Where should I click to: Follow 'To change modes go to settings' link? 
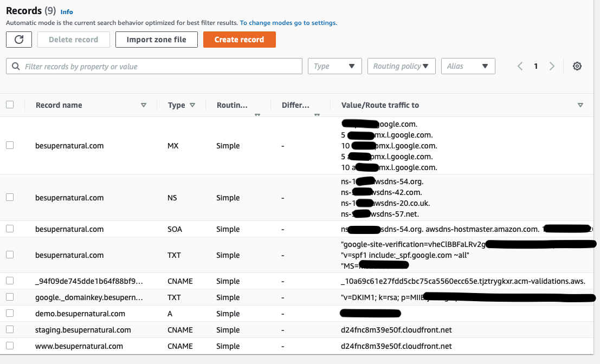pyautogui.click(x=288, y=23)
